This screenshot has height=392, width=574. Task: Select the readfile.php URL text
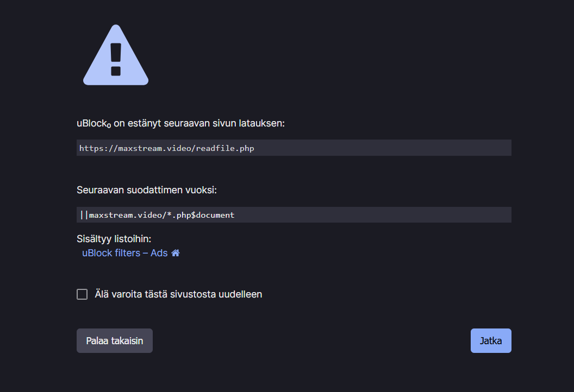tap(166, 148)
